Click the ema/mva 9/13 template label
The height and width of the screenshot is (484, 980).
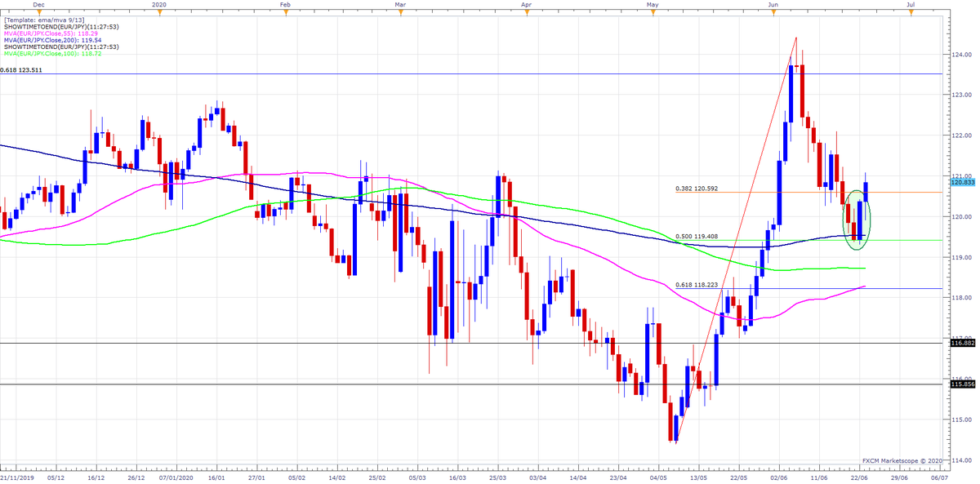click(44, 20)
